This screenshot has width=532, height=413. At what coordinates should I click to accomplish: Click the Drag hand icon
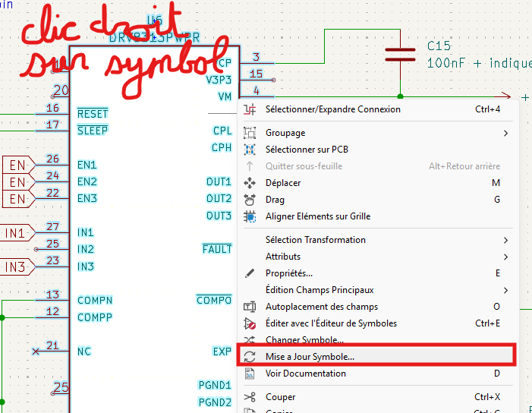[x=250, y=200]
